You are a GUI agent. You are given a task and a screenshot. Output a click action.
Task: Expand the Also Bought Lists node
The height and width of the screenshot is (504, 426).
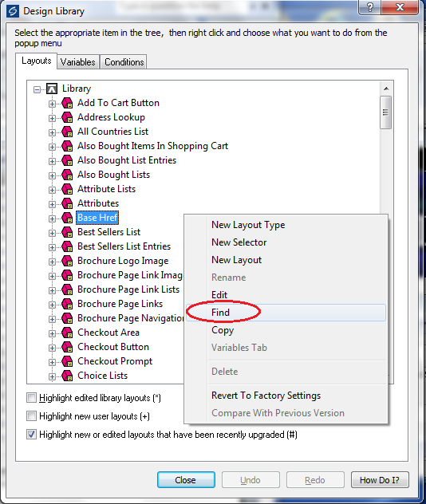52,175
